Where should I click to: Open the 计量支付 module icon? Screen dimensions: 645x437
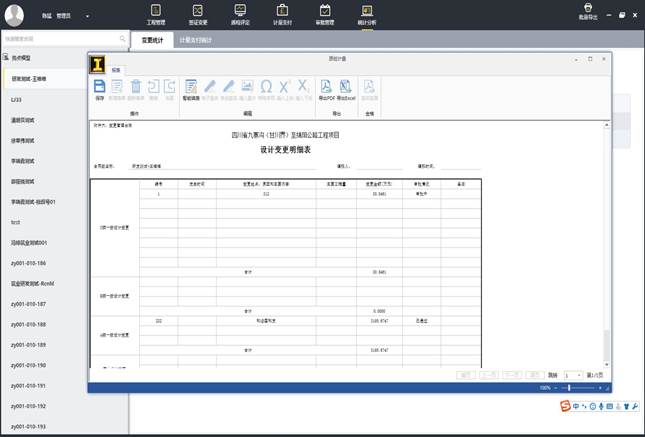click(x=282, y=13)
